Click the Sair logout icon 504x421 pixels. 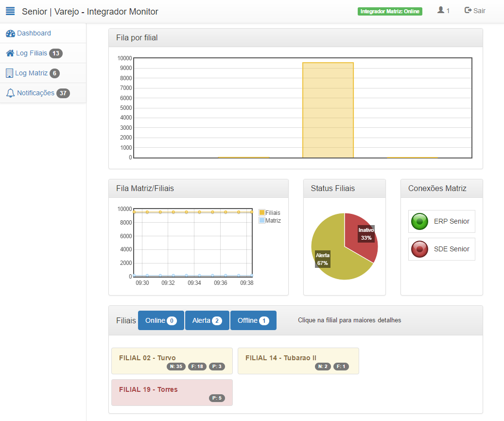click(468, 10)
